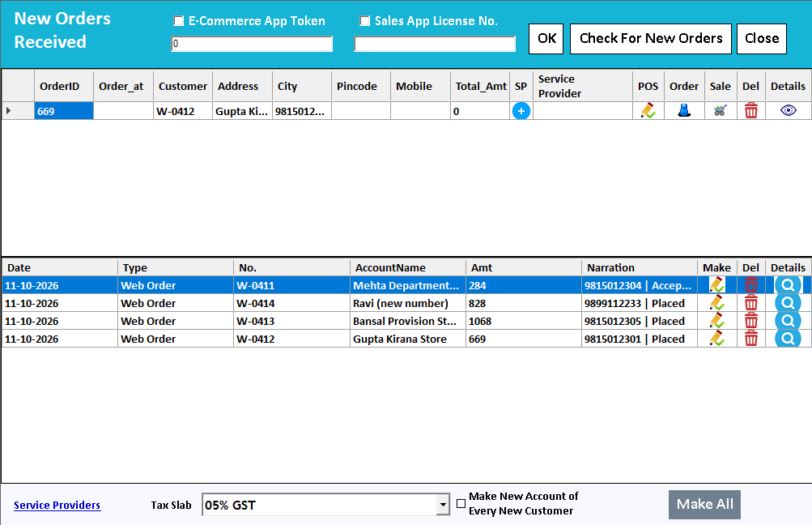View details eye icon for order 669
812x525 pixels.
(789, 110)
